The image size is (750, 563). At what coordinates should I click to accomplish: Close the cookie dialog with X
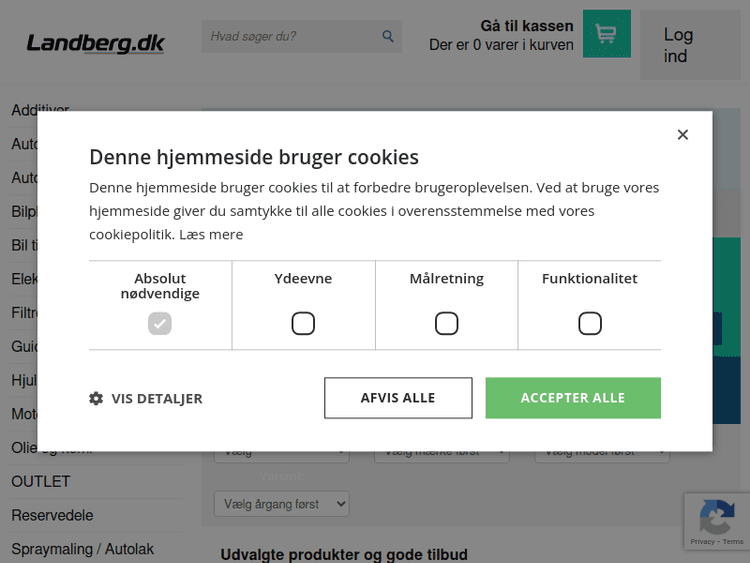click(682, 135)
